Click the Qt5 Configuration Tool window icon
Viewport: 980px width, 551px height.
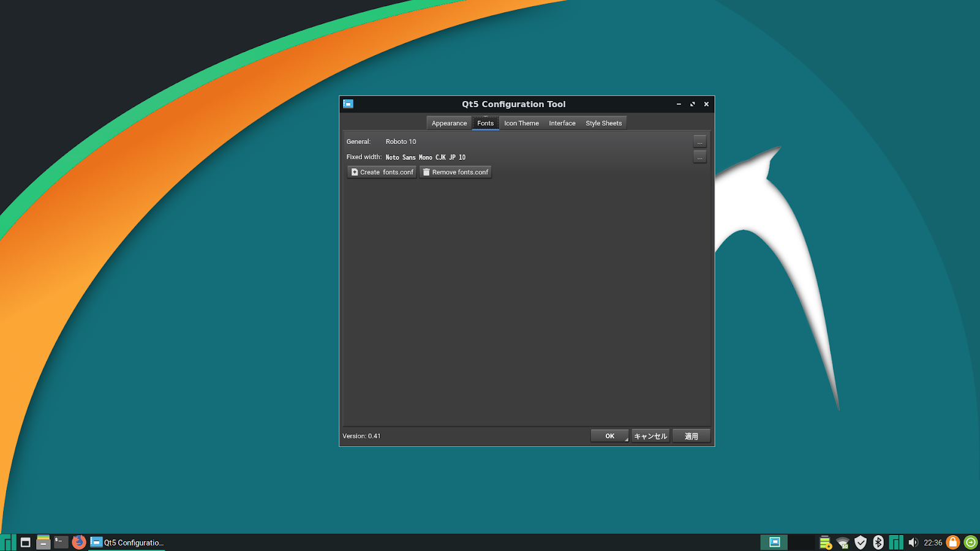pyautogui.click(x=348, y=104)
